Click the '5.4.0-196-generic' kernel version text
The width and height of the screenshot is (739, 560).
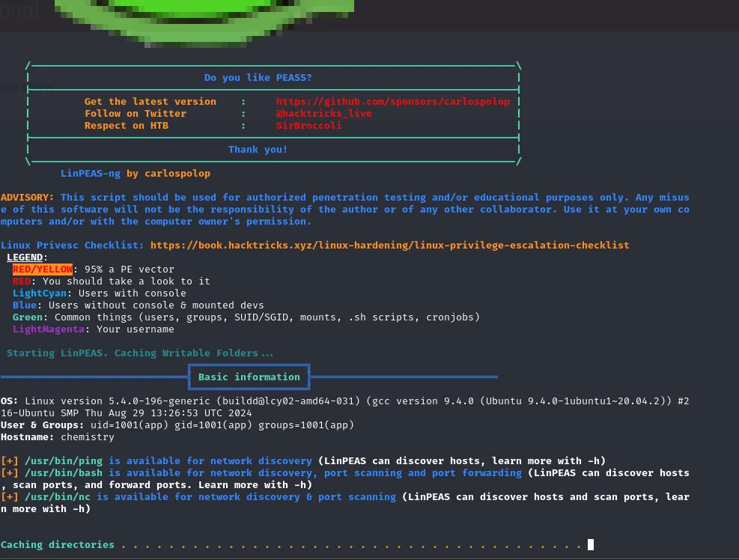click(159, 401)
